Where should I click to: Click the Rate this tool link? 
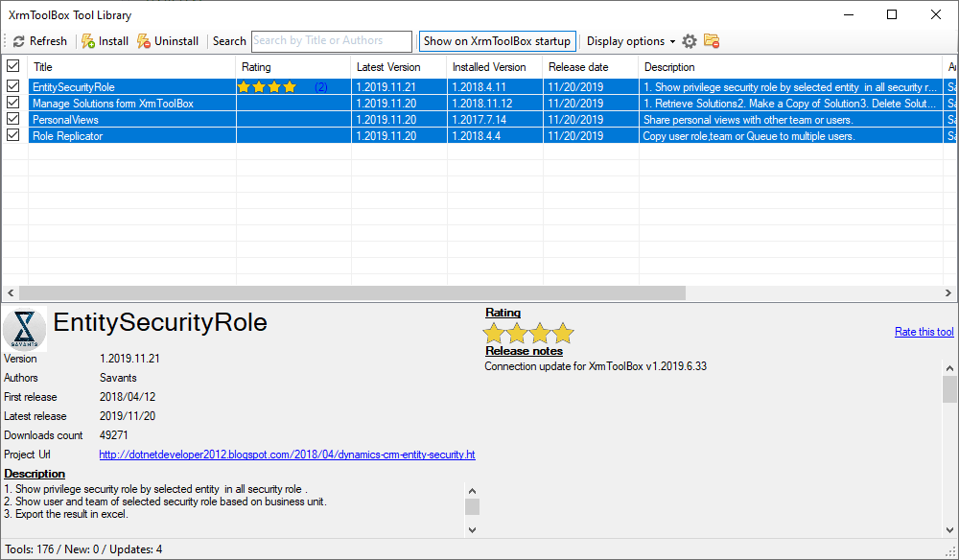(x=924, y=331)
